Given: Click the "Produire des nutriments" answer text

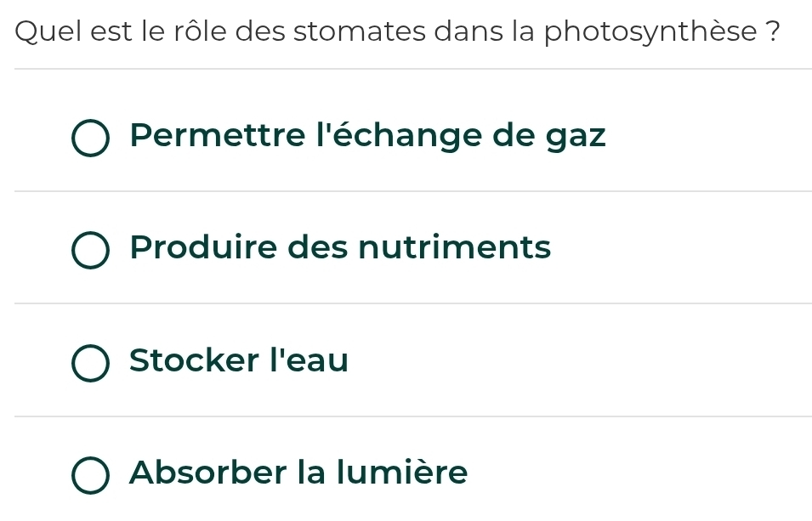Looking at the screenshot, I should pos(340,248).
